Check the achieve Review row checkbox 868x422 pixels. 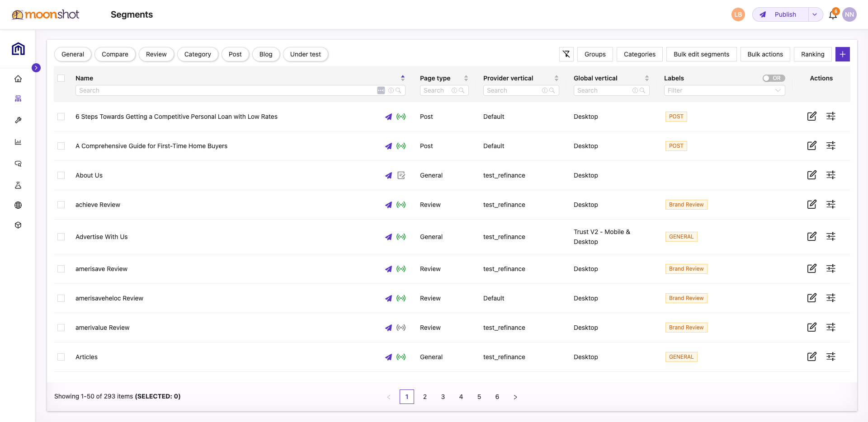point(61,205)
